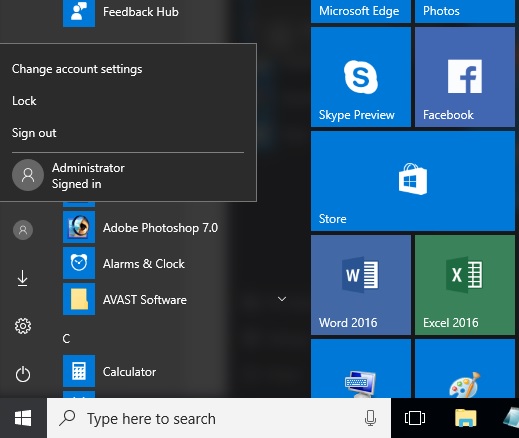Click the user account icon in sidebar
This screenshot has width=519, height=438.
(23, 230)
